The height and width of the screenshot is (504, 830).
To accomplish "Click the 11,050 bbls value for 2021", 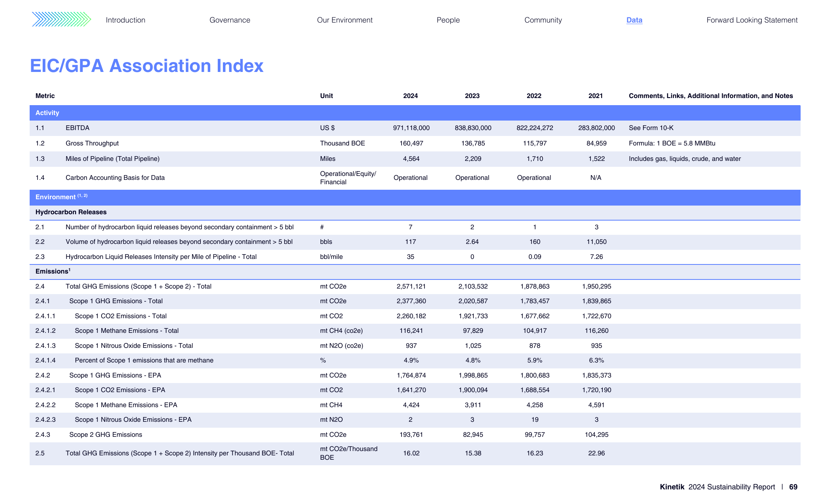I will tap(596, 242).
